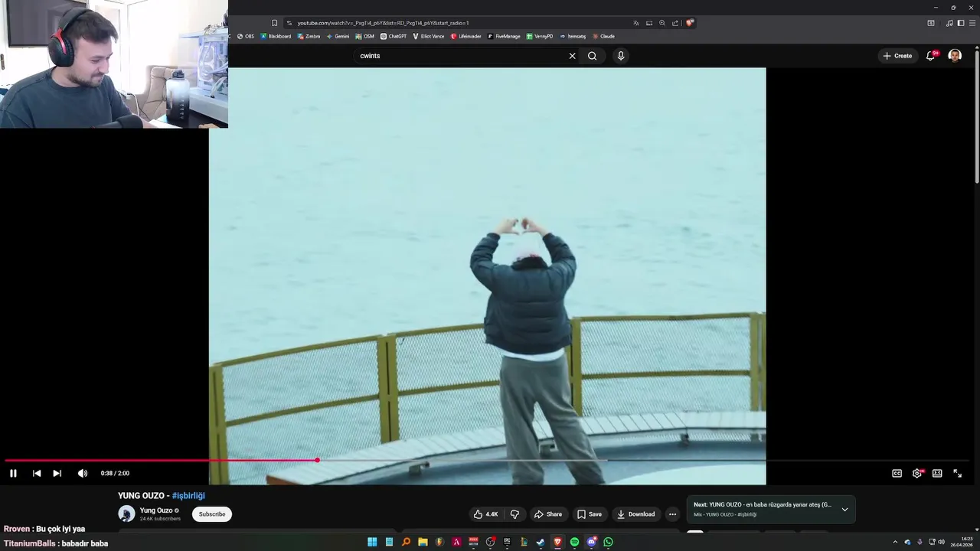Image resolution: width=980 pixels, height=551 pixels.
Task: Open the Lifeinvader bookmark
Action: tap(465, 36)
